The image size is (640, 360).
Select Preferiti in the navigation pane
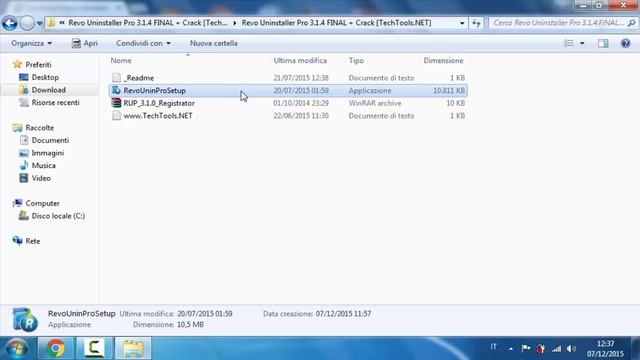38,64
